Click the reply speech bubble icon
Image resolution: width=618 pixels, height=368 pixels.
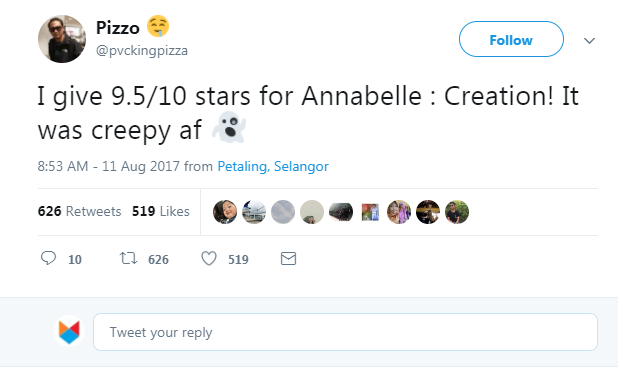(x=48, y=258)
